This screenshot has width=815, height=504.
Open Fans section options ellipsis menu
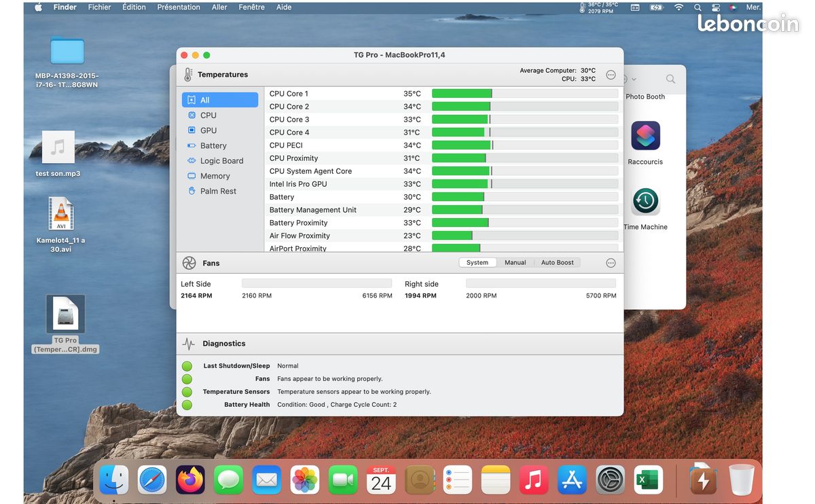(611, 263)
